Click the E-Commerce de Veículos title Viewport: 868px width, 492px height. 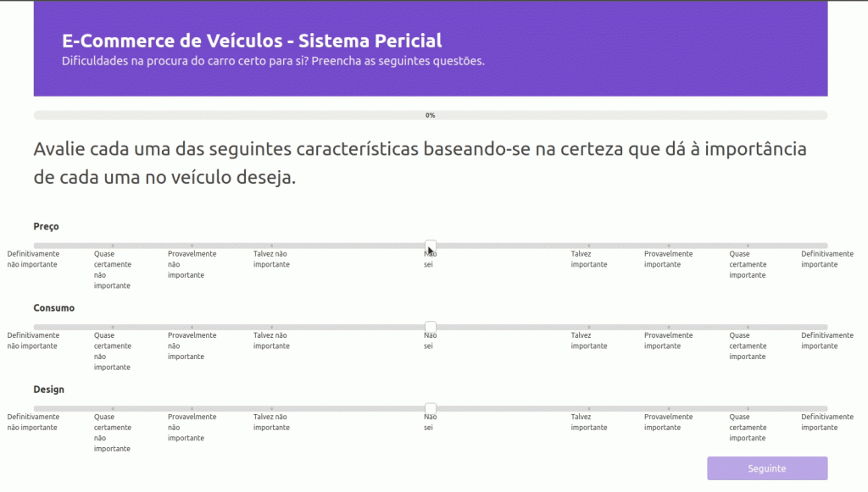[252, 41]
